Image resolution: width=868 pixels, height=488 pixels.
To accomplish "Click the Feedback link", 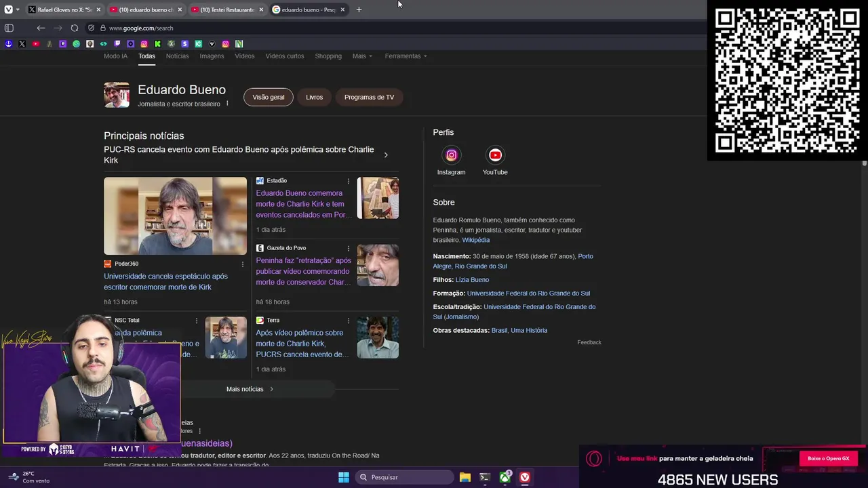I will [x=589, y=342].
